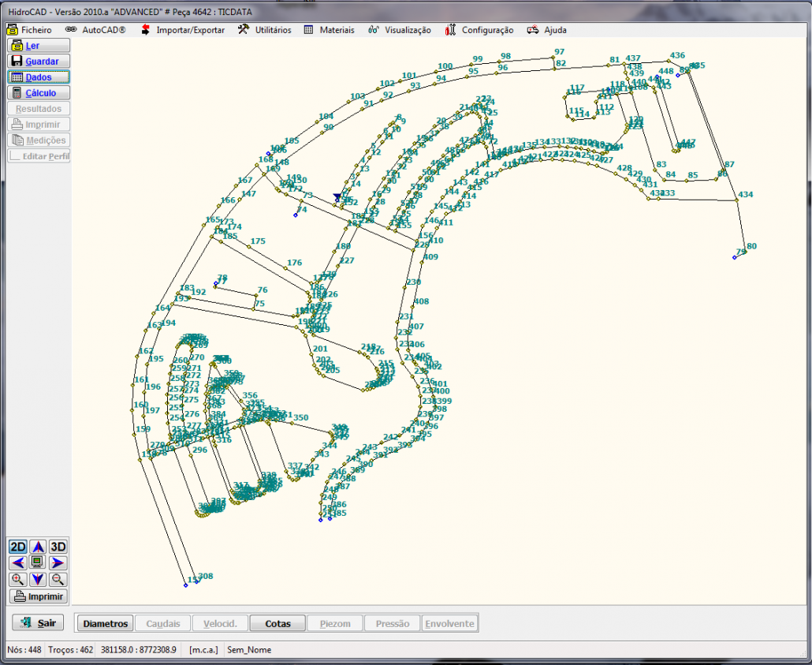Zoom in with the magnifier plus icon
The width and height of the screenshot is (812, 665).
pyautogui.click(x=17, y=579)
